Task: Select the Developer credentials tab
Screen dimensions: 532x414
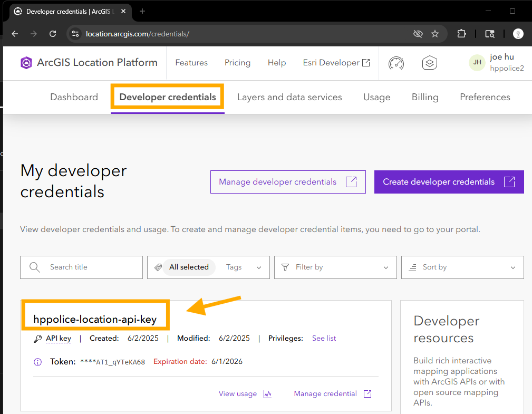Action: (x=168, y=97)
